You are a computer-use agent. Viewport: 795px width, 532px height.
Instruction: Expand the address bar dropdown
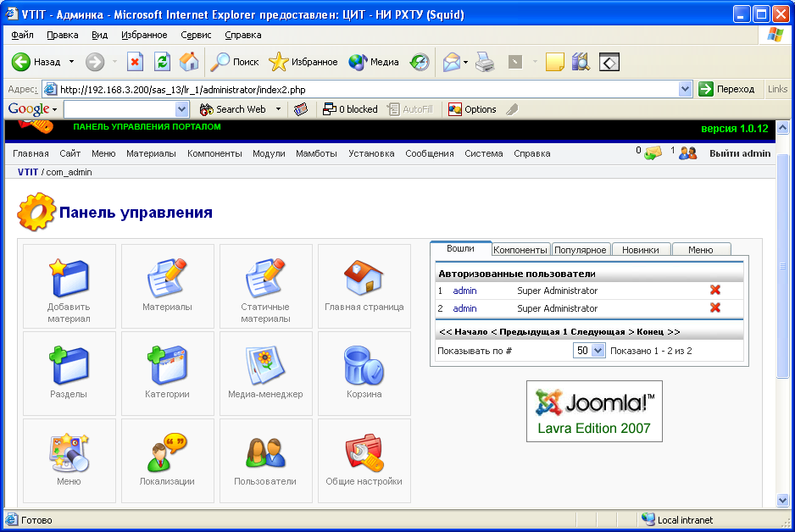(685, 90)
